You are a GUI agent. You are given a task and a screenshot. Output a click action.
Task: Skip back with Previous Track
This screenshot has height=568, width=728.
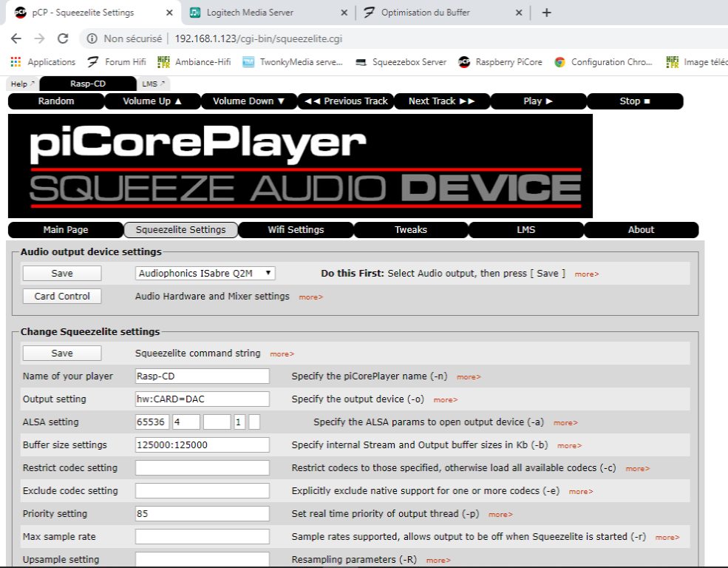pos(346,101)
